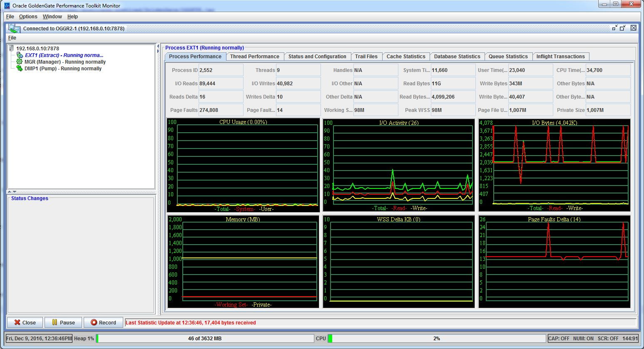Iconify the inner Connected to OGGR2-1 window
This screenshot has width=644, height=349.
(615, 28)
